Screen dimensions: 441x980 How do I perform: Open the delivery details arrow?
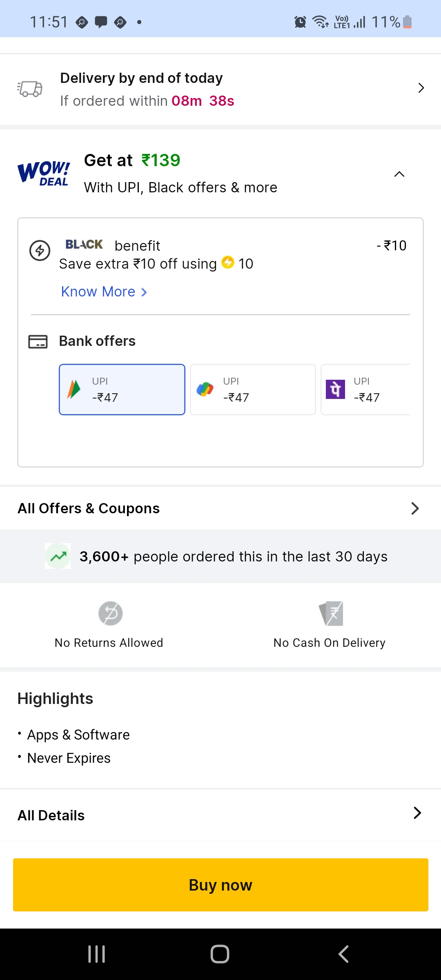point(421,88)
